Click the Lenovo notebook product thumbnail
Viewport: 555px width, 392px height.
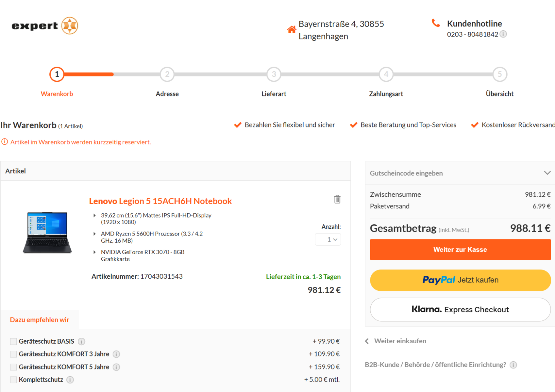pos(47,233)
